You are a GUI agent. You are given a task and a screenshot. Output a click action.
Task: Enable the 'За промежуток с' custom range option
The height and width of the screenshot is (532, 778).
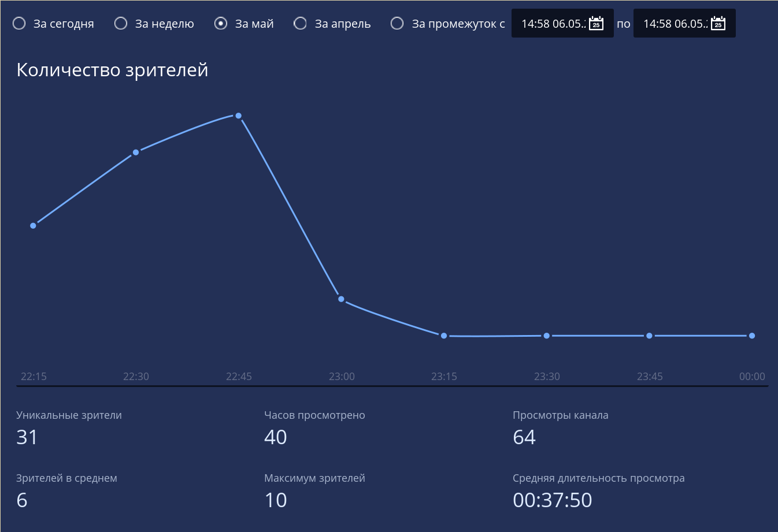pos(397,24)
